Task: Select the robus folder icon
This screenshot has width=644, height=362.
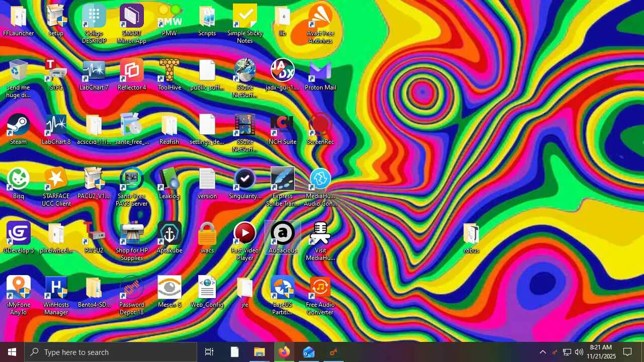Action: pyautogui.click(x=471, y=238)
